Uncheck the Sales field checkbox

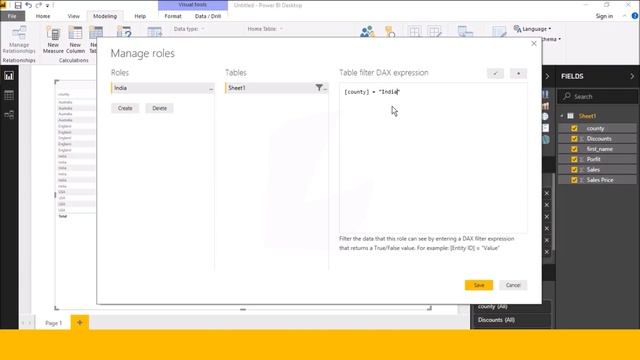pos(574,169)
